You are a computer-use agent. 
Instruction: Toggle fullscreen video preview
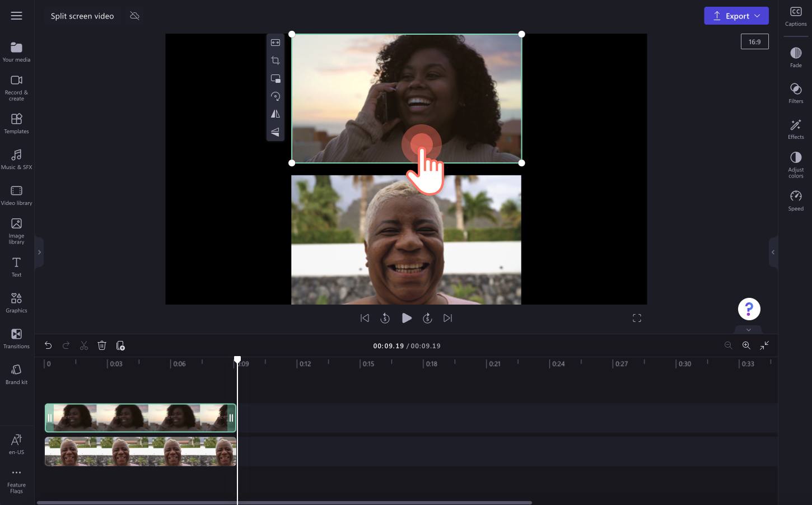[x=637, y=317]
